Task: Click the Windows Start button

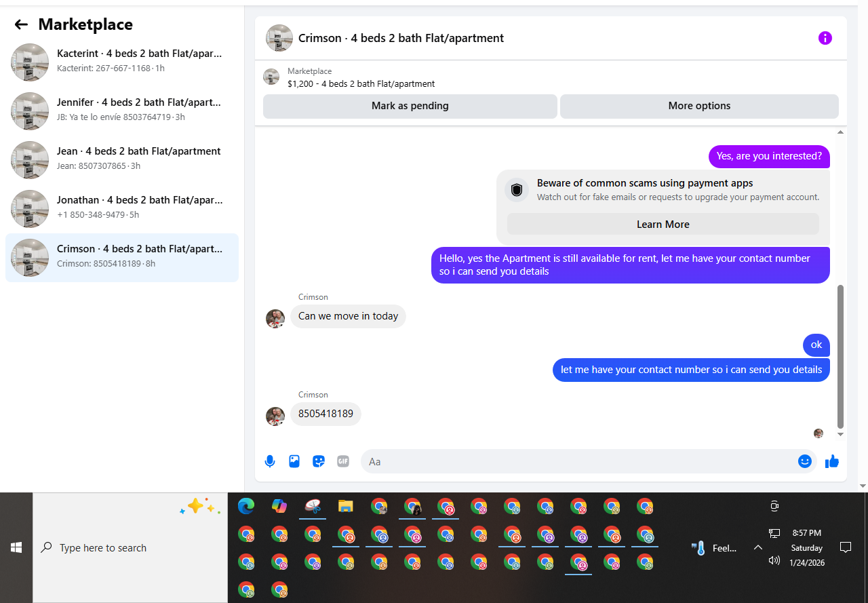Action: coord(16,547)
